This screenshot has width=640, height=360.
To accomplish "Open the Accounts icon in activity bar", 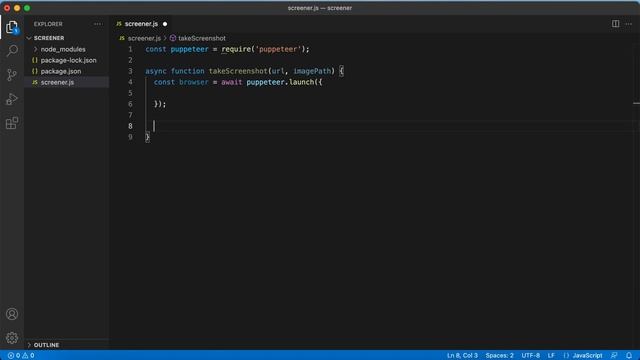I will pos(12,314).
